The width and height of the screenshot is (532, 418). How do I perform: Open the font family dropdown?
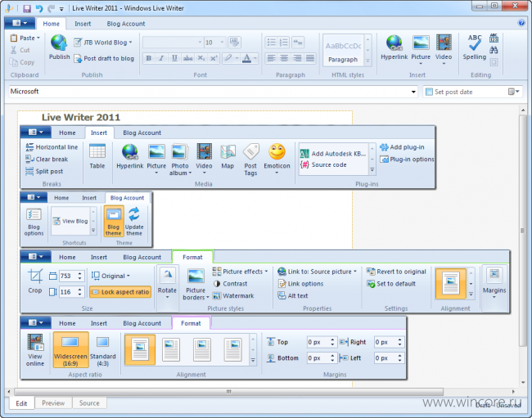tap(200, 43)
